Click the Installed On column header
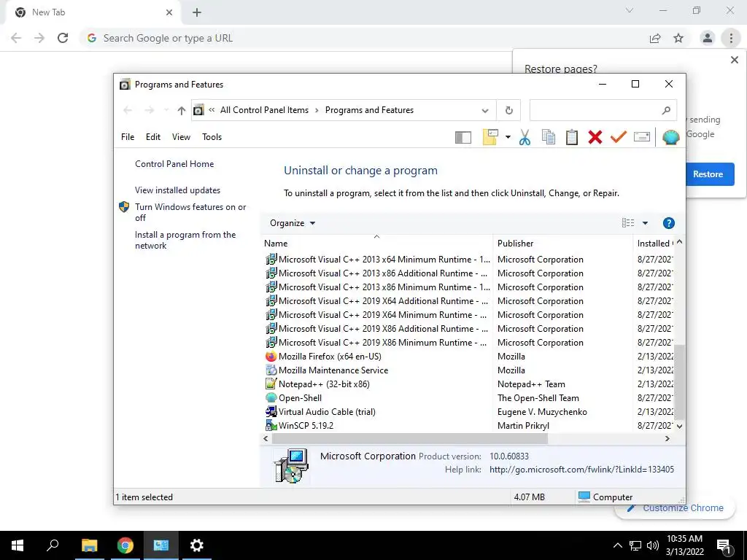Viewport: 747px width, 560px height. coord(654,244)
